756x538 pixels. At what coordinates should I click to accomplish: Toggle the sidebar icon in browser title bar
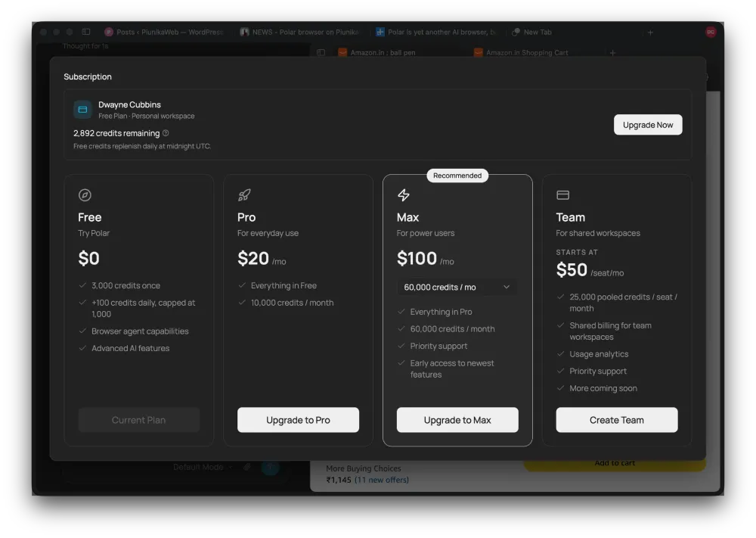click(86, 32)
